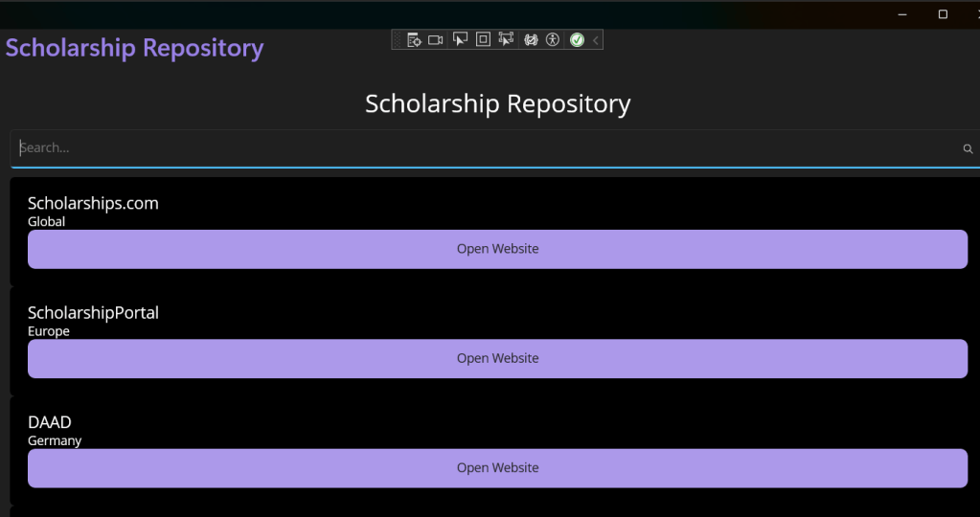Click the centered white Scholarship Repository heading
The width and height of the screenshot is (980, 517).
tap(497, 103)
